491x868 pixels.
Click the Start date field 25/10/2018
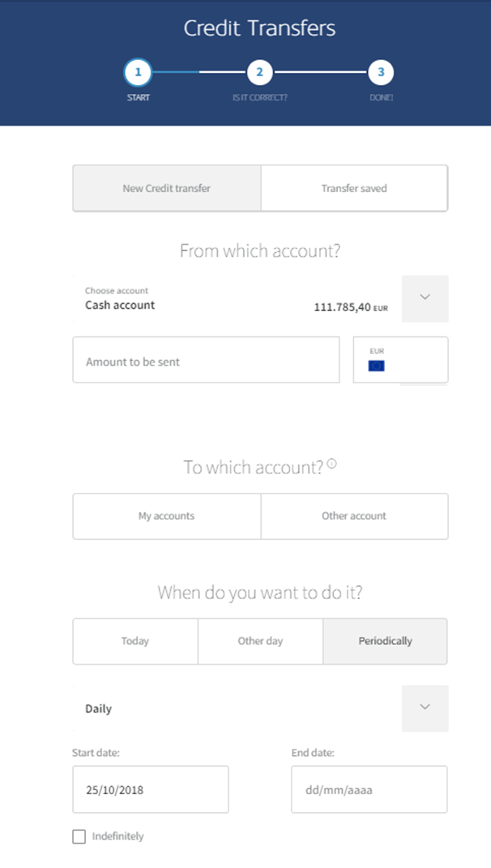tap(151, 789)
